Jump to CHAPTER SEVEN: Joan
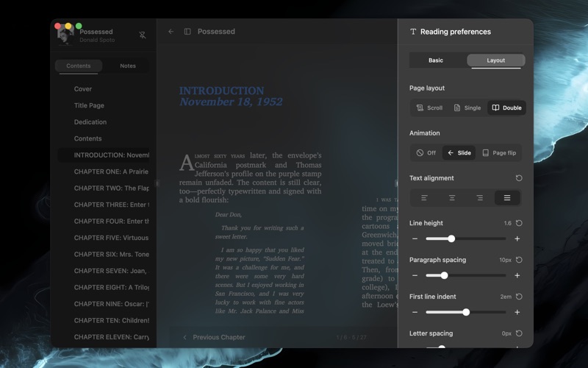 (x=104, y=271)
